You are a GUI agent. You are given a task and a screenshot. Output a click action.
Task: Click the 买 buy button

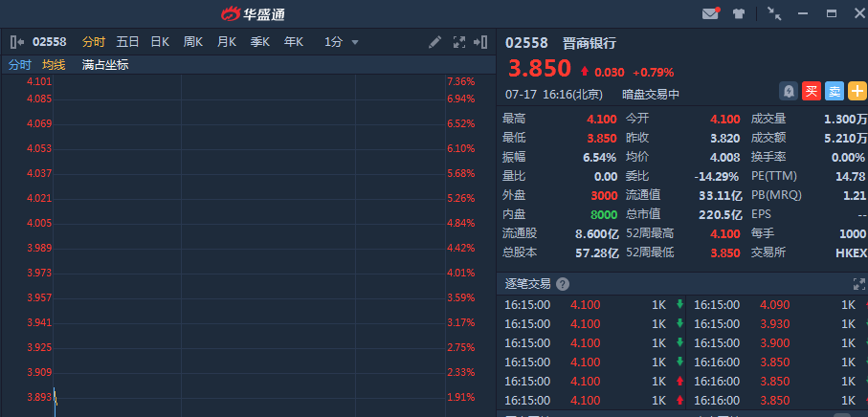point(812,91)
